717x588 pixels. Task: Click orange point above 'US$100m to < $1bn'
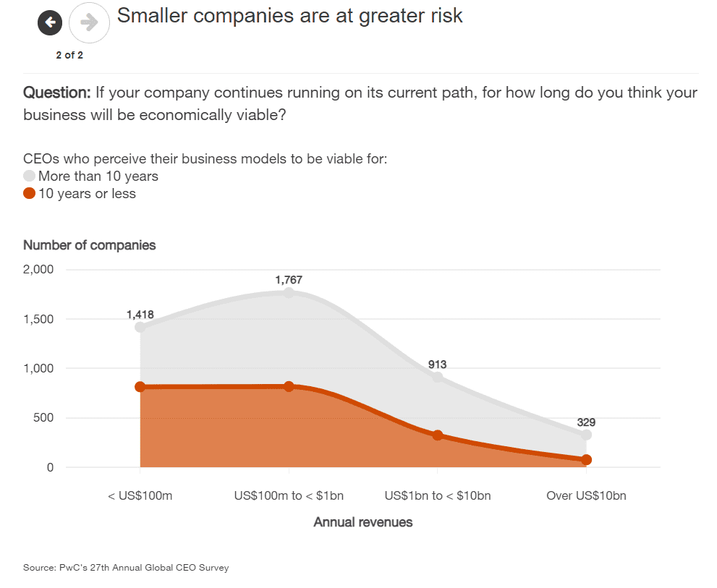pyautogui.click(x=289, y=386)
